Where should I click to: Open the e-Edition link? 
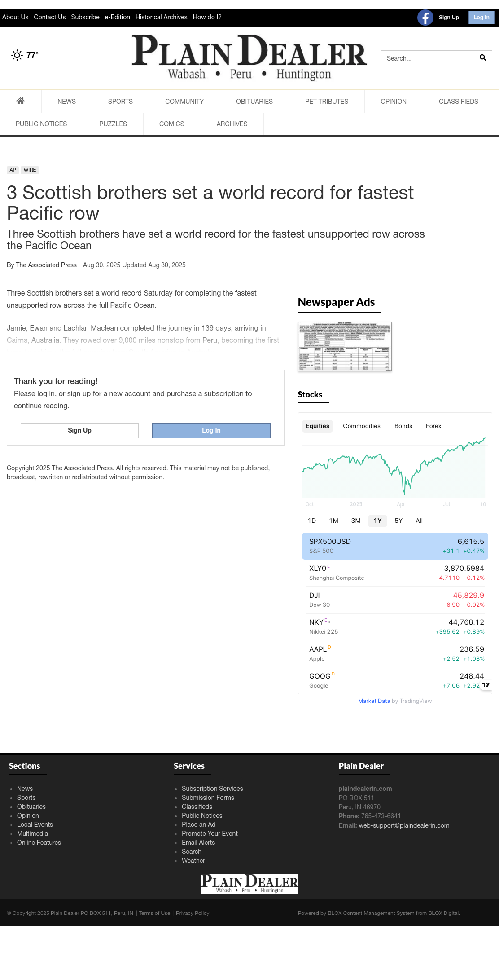(118, 17)
